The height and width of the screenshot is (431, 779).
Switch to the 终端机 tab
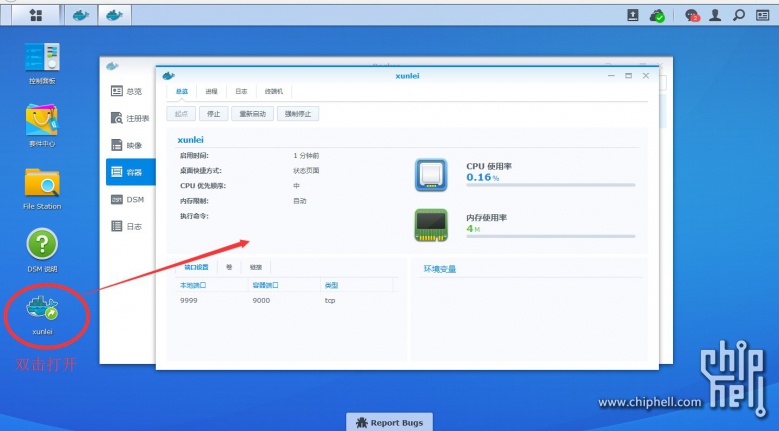tap(274, 91)
